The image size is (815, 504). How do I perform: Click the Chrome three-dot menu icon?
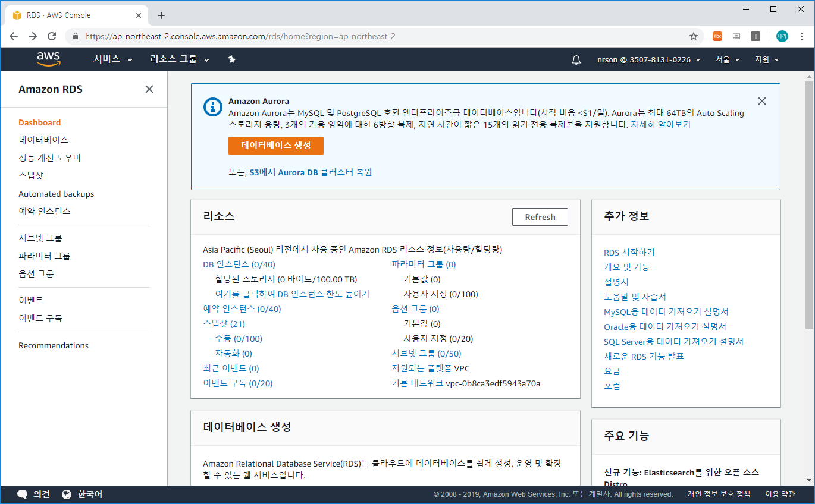(801, 36)
